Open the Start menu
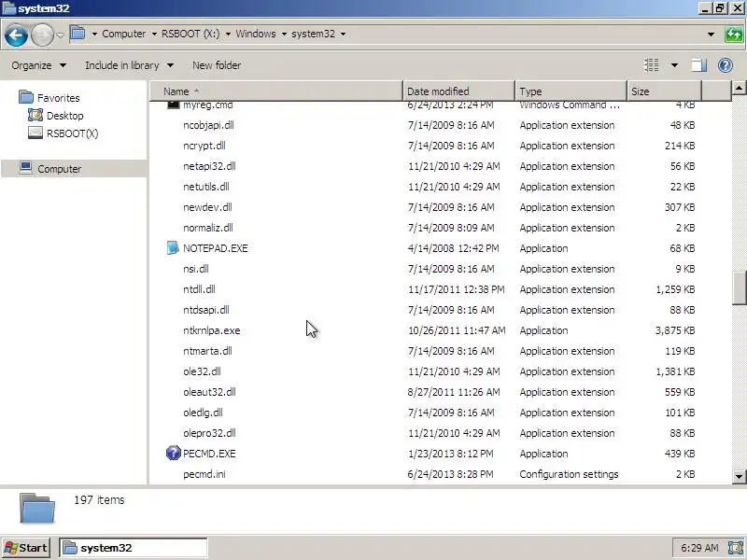Image resolution: width=747 pixels, height=560 pixels. 26,548
